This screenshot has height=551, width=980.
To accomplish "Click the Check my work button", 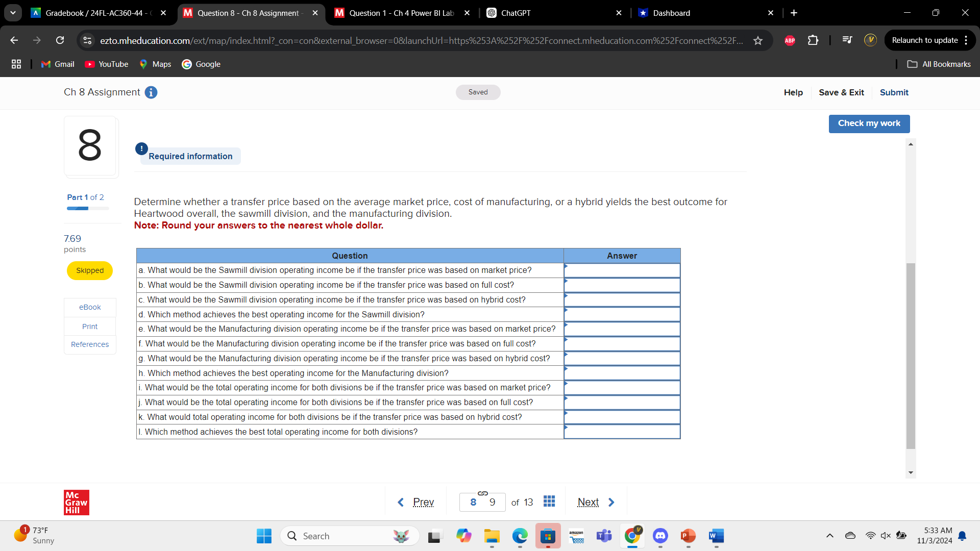I will pos(869,123).
